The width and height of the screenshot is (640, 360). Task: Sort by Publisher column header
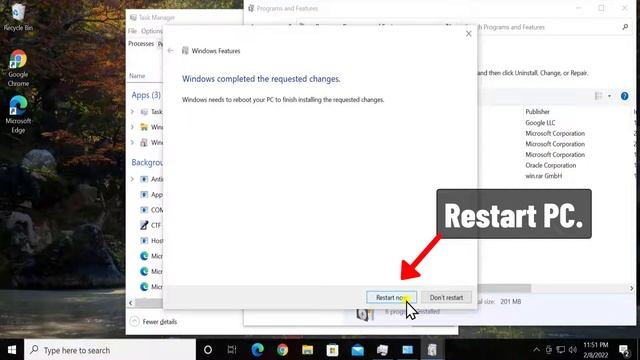[537, 112]
